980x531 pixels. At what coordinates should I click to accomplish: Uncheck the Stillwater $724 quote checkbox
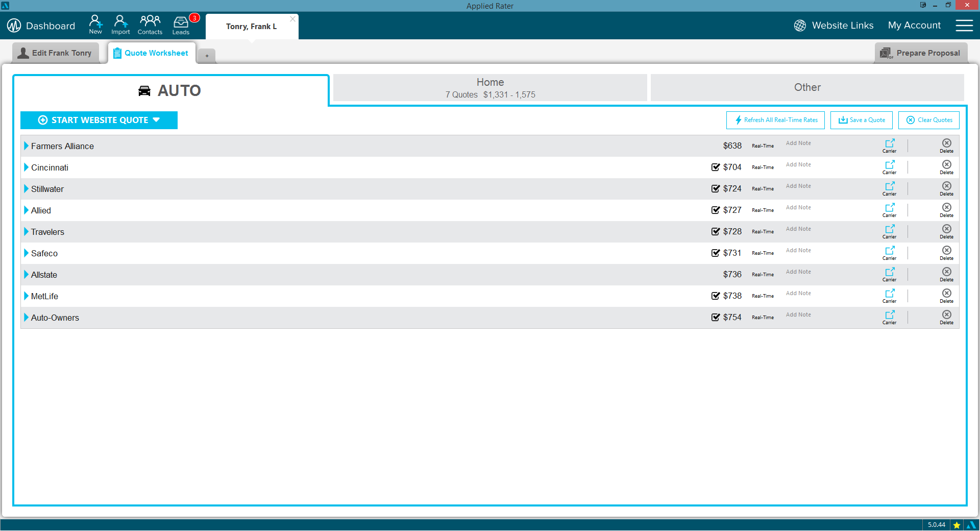pyautogui.click(x=716, y=188)
